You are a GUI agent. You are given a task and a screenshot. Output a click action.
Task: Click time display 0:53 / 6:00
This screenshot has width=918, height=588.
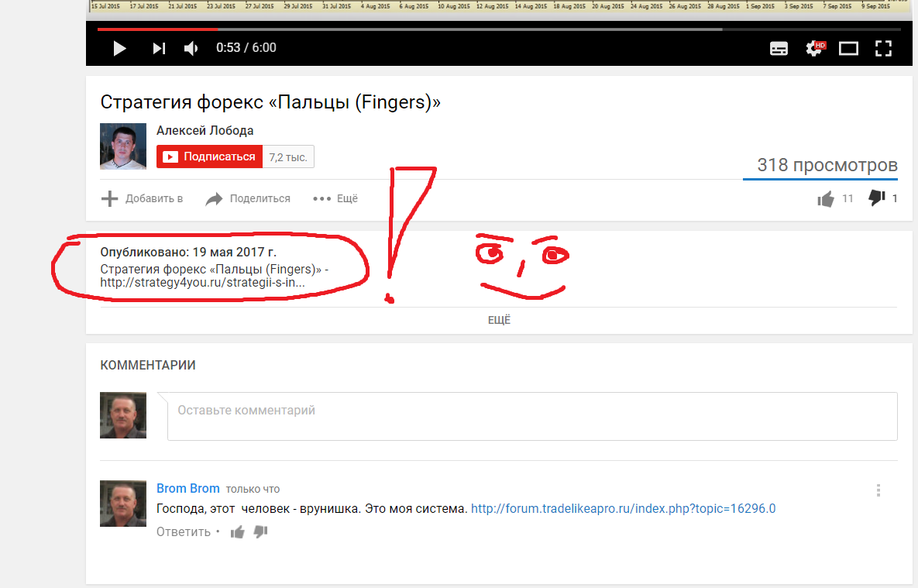(x=246, y=48)
